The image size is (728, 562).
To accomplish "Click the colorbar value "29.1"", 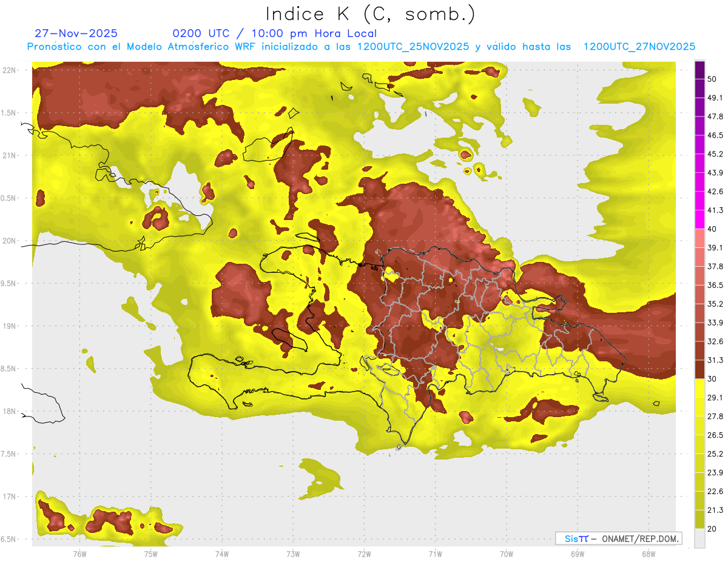I will point(715,398).
